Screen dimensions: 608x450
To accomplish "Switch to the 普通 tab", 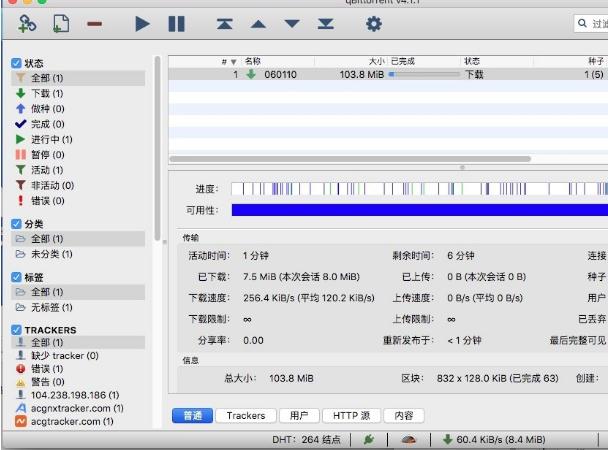I will pyautogui.click(x=192, y=416).
